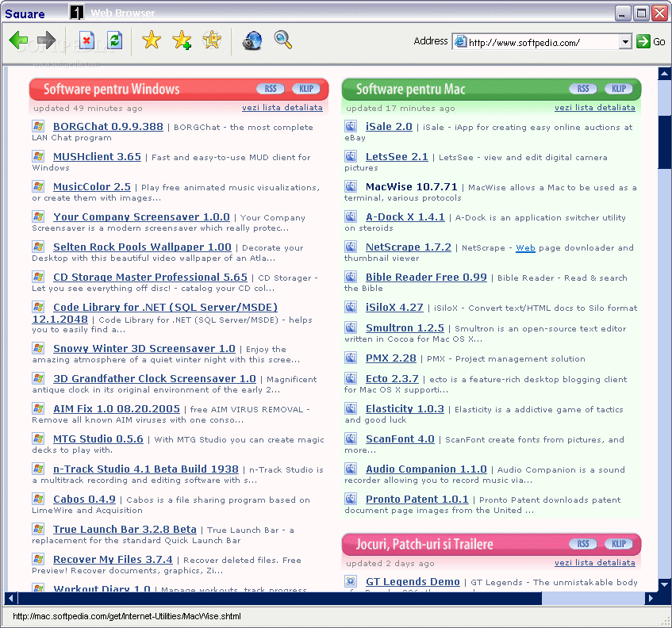The height and width of the screenshot is (628, 672).
Task: Open the Ecto 2.3.7 link
Action: 392,379
